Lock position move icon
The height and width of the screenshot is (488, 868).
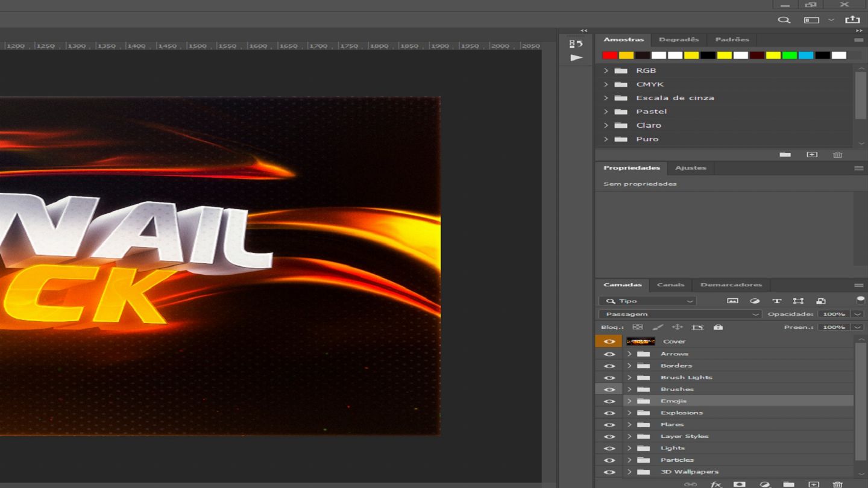click(x=677, y=327)
